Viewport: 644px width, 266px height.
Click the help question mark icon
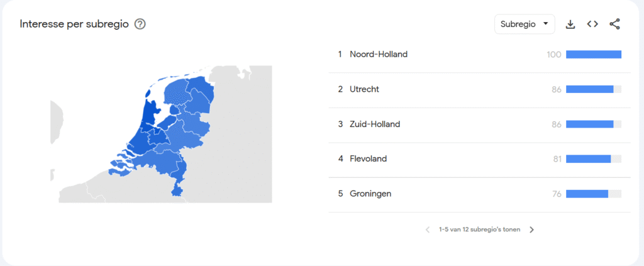pos(140,25)
